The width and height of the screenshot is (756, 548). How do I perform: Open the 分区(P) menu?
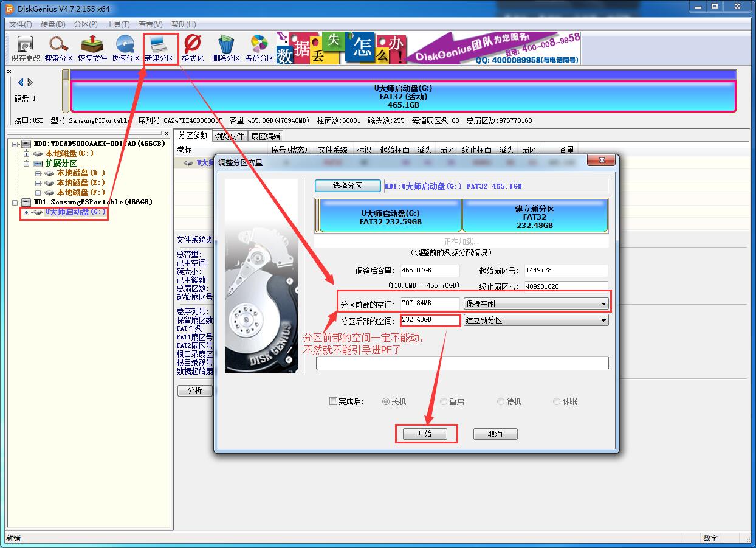click(x=86, y=24)
